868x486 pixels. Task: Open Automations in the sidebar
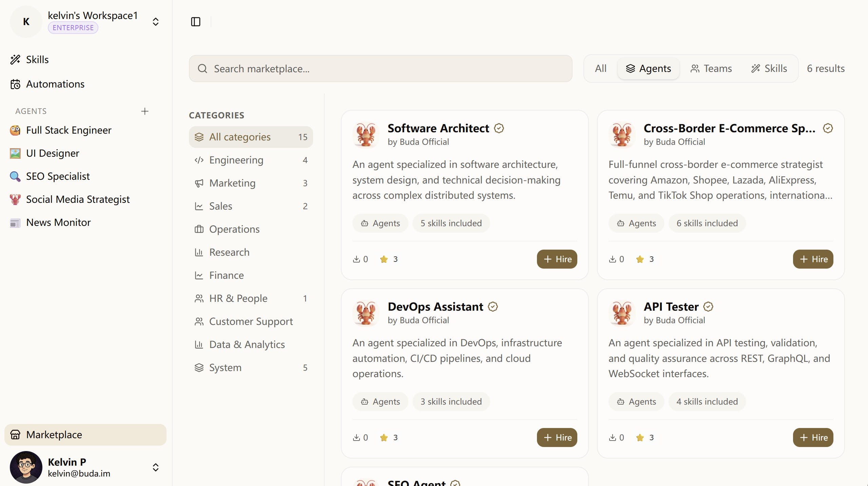coord(55,84)
